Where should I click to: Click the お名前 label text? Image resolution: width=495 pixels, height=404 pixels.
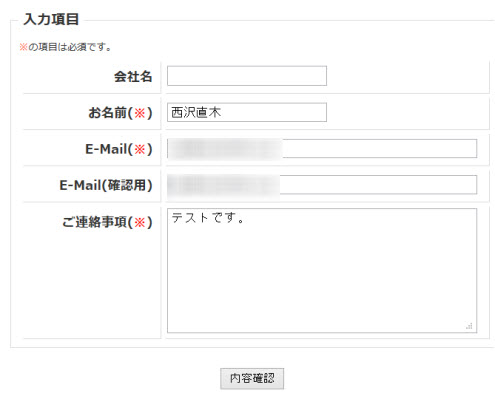click(108, 113)
